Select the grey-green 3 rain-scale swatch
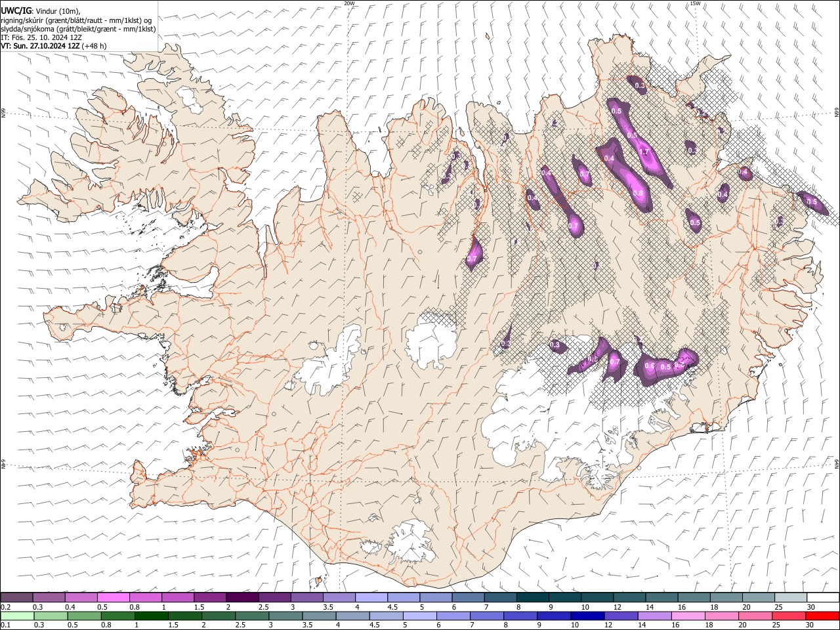Screen dimensions: 840x630 pos(285,616)
